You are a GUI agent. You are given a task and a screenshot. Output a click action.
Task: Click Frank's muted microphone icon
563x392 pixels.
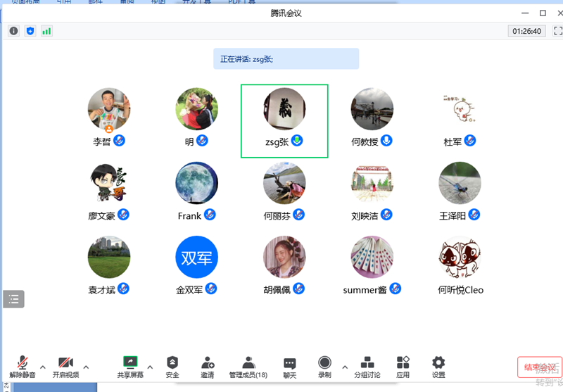click(210, 215)
